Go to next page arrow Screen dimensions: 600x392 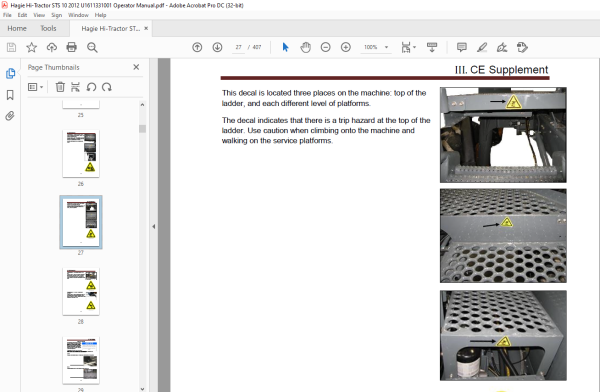click(x=217, y=47)
